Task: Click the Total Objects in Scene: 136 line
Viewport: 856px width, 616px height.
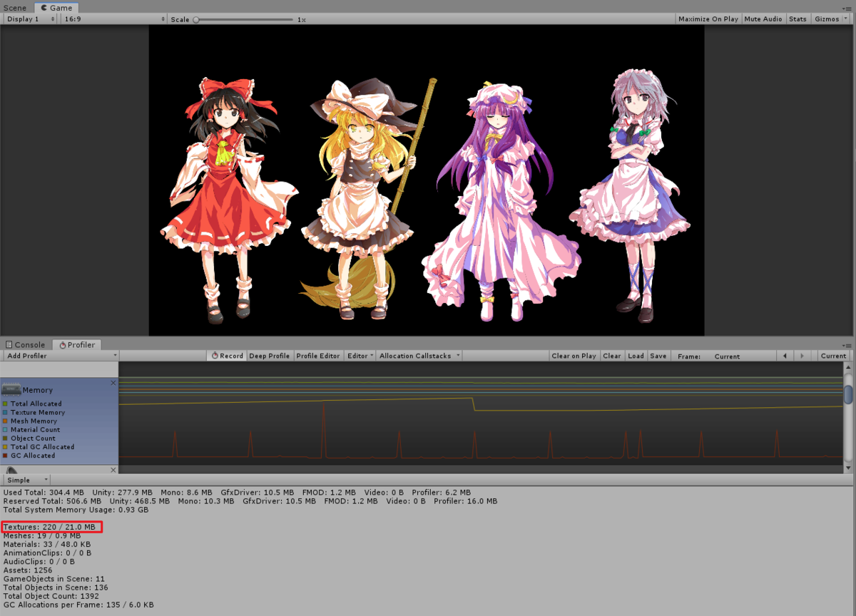Action: pyautogui.click(x=56, y=587)
